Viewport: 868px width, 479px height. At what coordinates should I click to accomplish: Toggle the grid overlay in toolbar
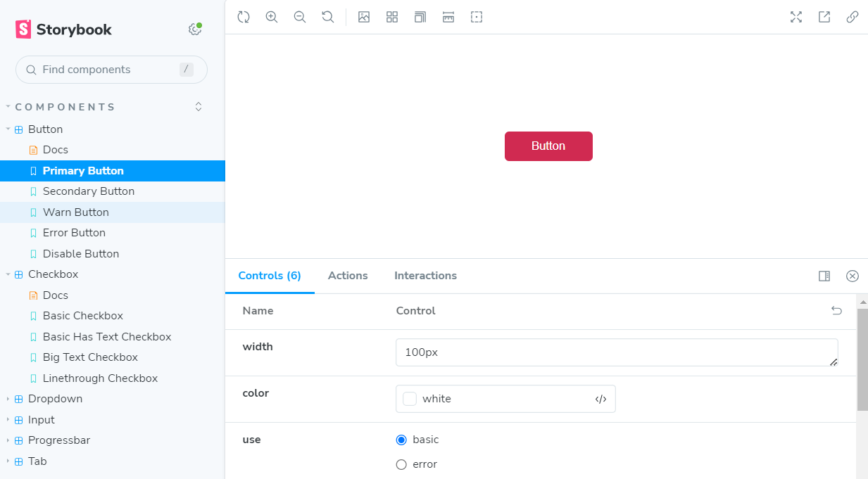[392, 17]
